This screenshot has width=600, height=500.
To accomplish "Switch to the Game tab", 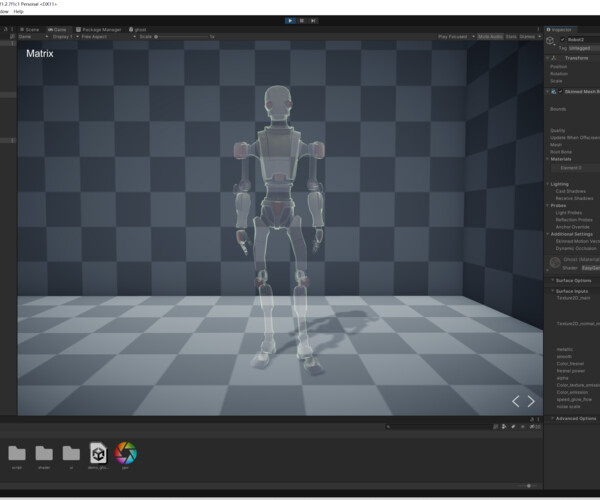I will click(x=57, y=29).
